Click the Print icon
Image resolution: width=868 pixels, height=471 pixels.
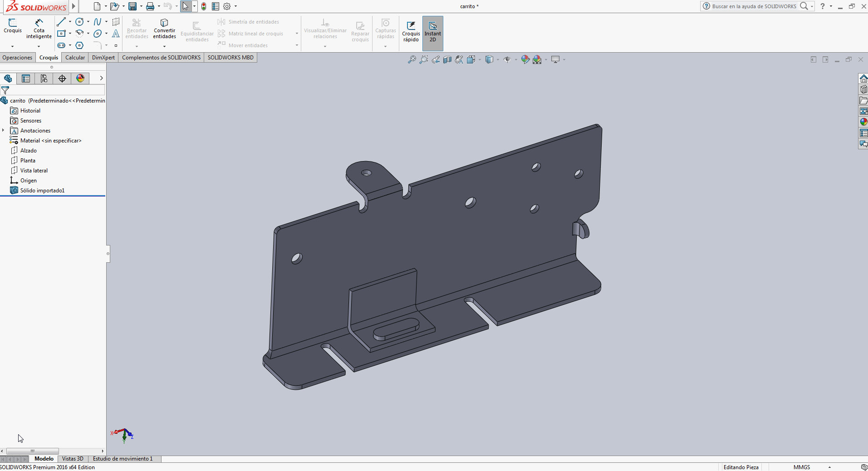[x=150, y=6]
